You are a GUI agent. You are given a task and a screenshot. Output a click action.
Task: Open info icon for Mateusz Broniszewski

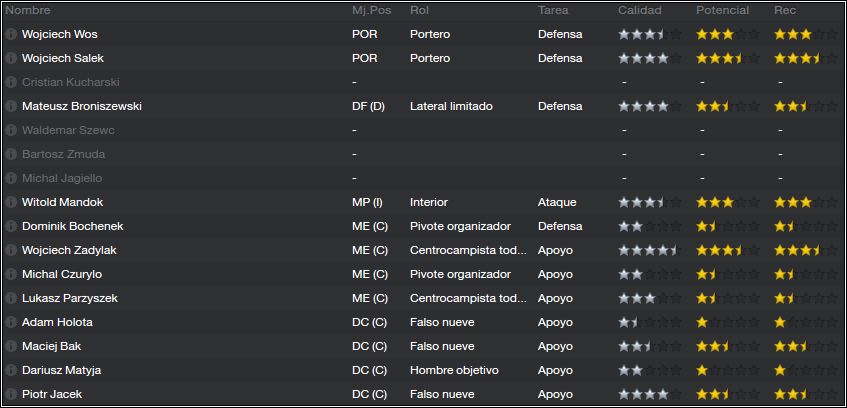pyautogui.click(x=11, y=106)
